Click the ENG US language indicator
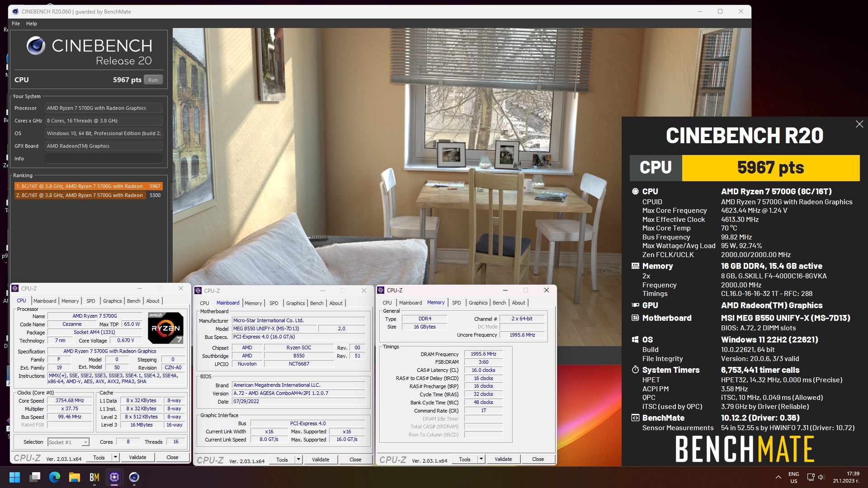 [x=794, y=478]
